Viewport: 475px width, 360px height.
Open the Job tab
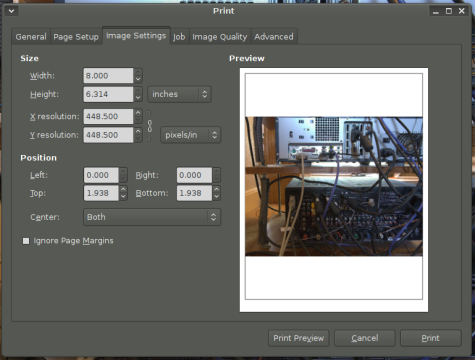[x=179, y=37]
